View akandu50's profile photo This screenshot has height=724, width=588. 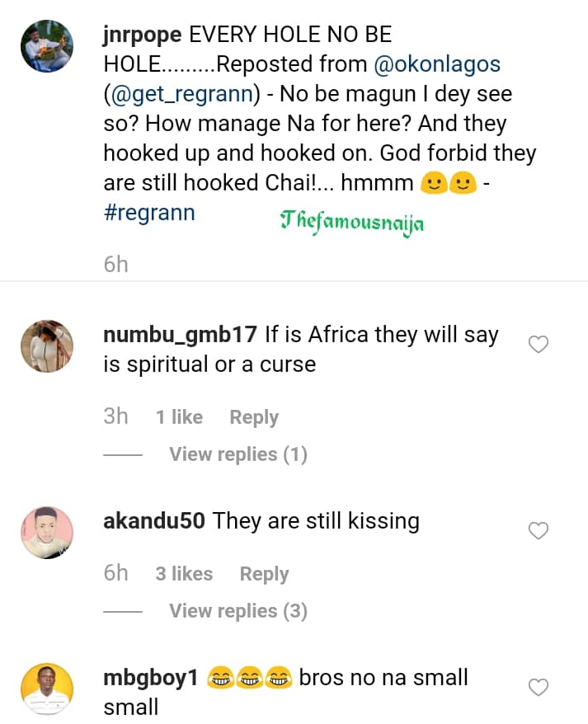pos(48,533)
